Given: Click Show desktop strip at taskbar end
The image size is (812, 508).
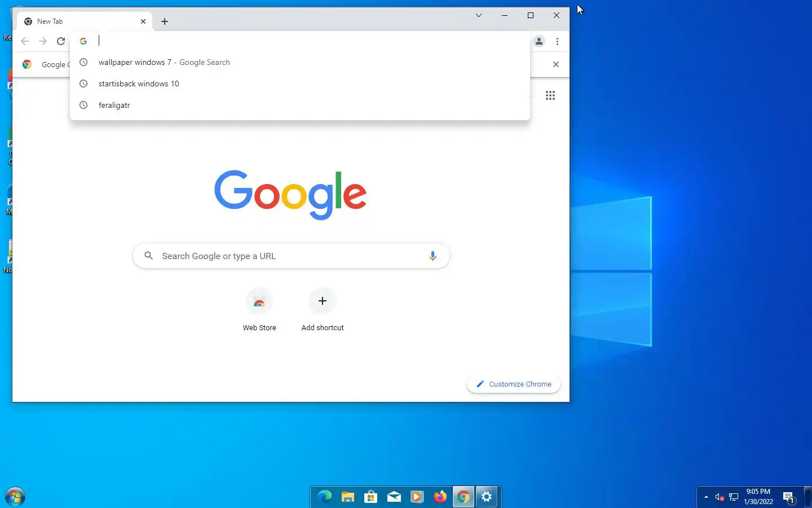Looking at the screenshot, I should (x=808, y=497).
